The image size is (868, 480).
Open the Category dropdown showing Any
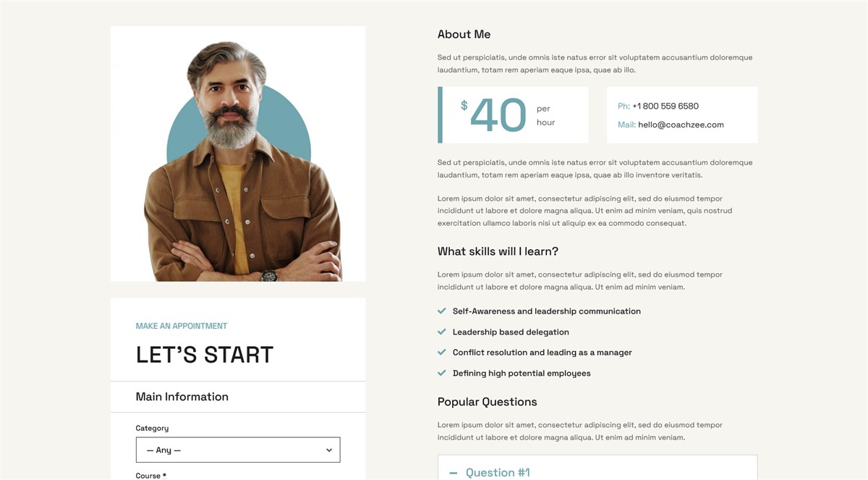point(238,450)
